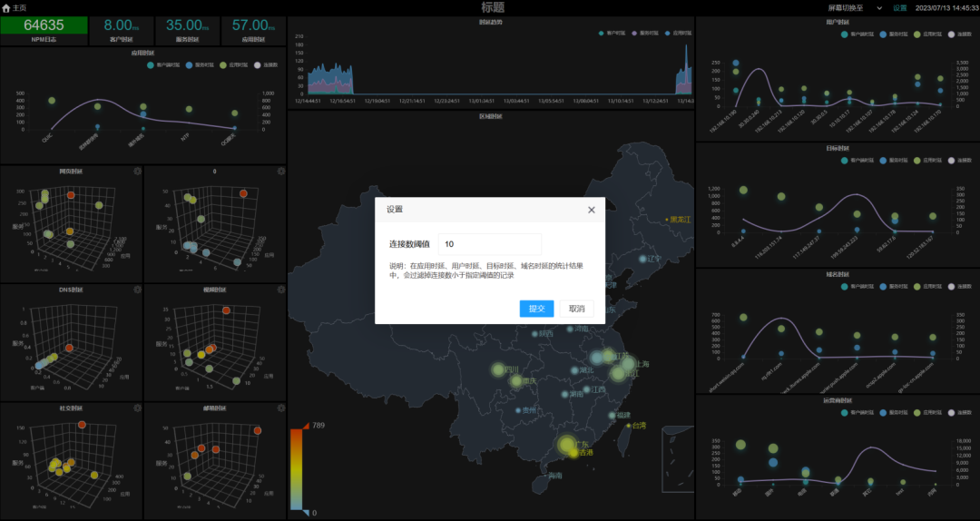
Task: Click the red data point in DNS时延 3D chart
Action: [x=69, y=348]
